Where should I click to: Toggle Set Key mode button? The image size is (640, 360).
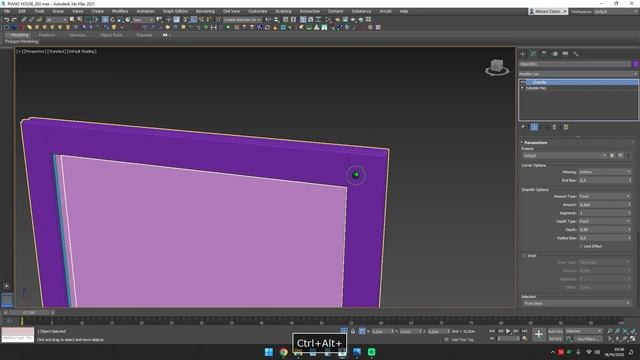click(555, 339)
